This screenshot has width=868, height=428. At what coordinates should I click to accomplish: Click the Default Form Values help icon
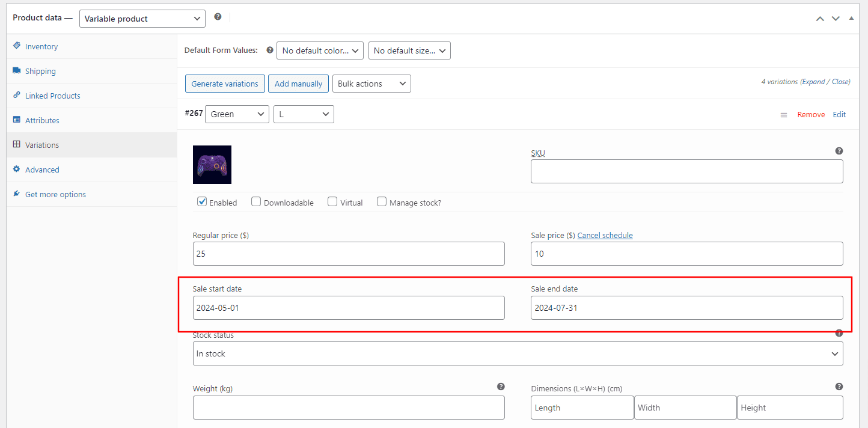pos(270,50)
